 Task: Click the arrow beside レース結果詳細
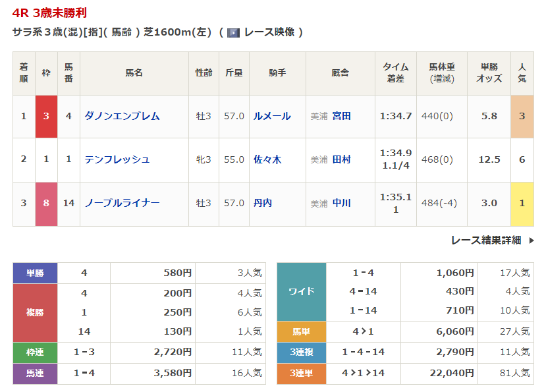point(531,240)
